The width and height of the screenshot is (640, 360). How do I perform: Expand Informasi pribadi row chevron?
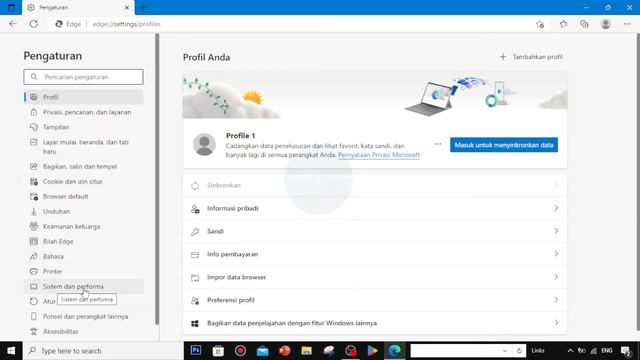556,208
